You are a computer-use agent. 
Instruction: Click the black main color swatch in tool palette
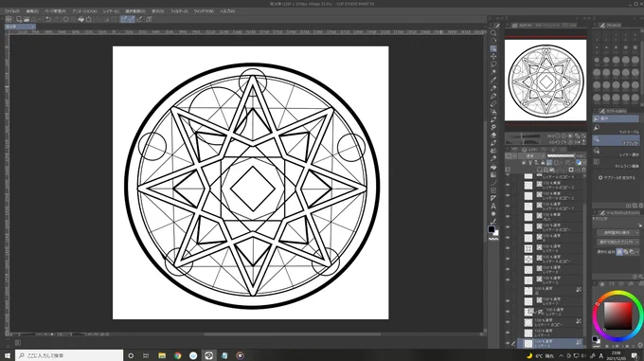tap(492, 229)
